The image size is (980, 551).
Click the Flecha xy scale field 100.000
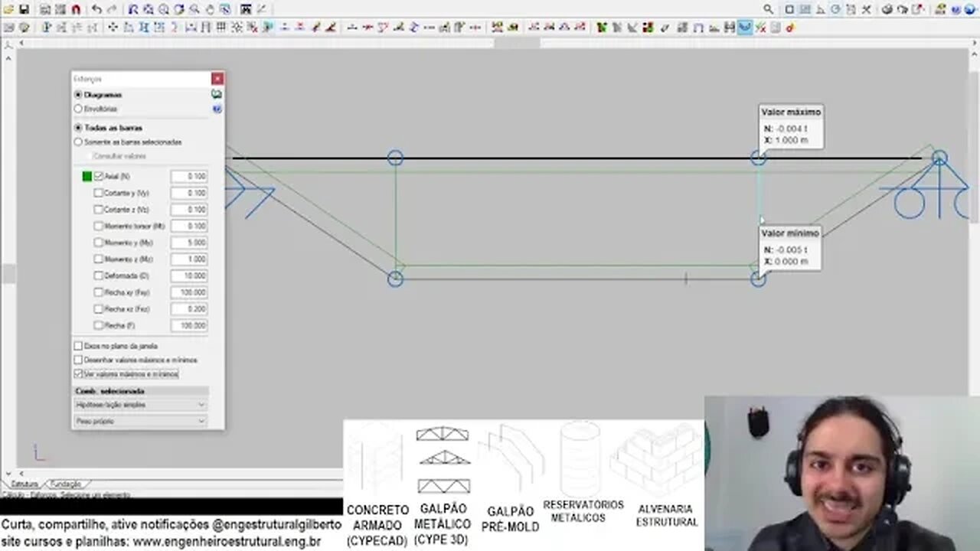pyautogui.click(x=188, y=292)
